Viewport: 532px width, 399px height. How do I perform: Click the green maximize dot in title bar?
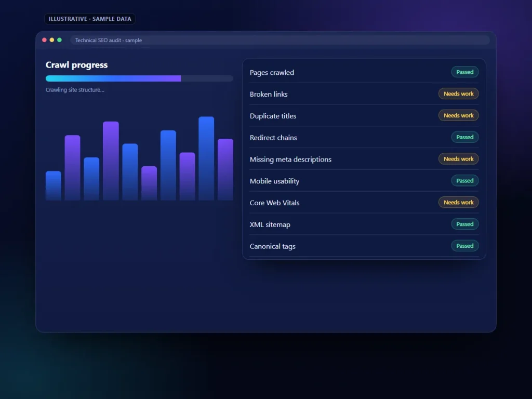59,40
